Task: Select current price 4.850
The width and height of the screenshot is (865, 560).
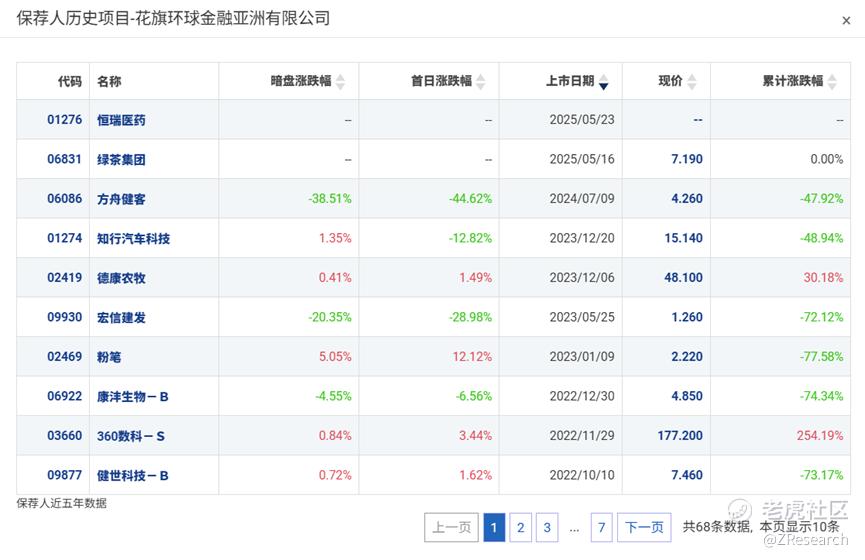Action: (687, 396)
